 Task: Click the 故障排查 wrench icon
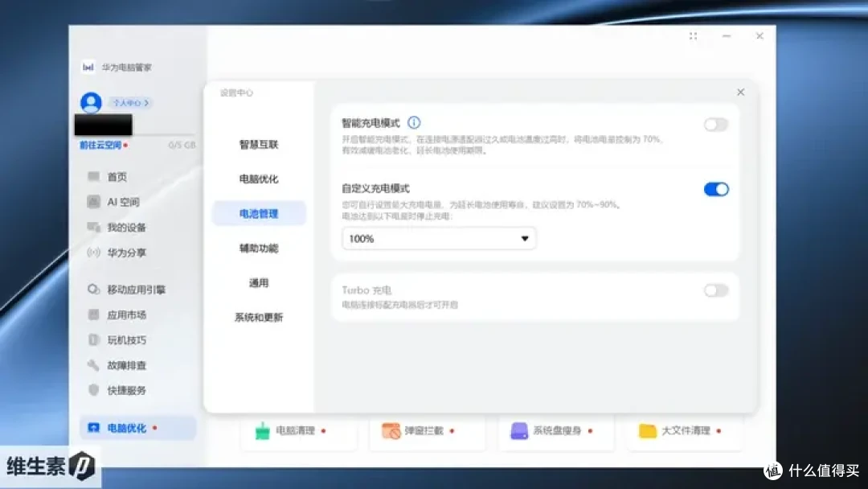93,365
